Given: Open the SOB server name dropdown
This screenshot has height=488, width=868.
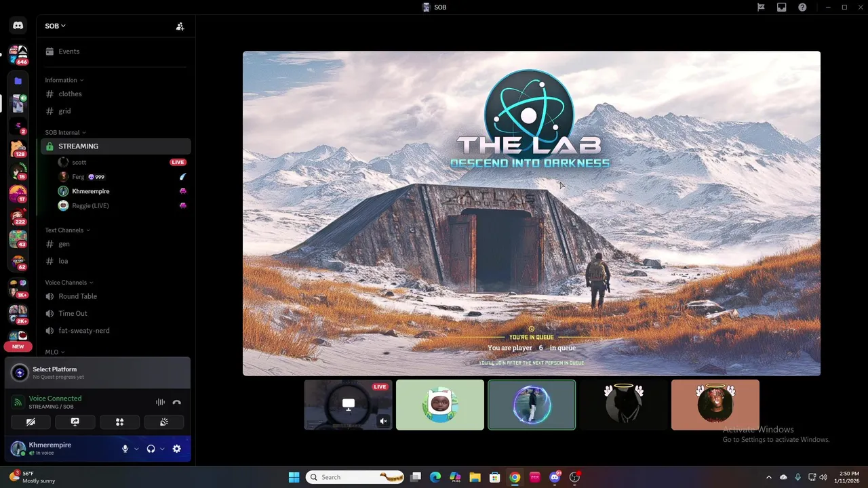Looking at the screenshot, I should click(x=56, y=26).
